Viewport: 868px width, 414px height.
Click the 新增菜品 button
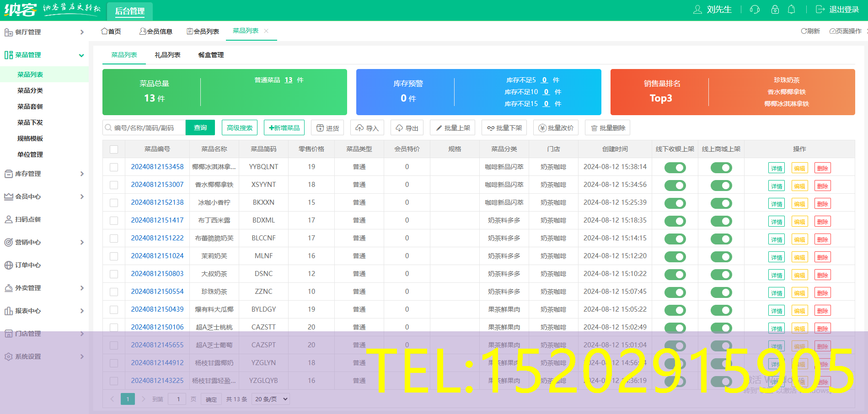pyautogui.click(x=284, y=127)
